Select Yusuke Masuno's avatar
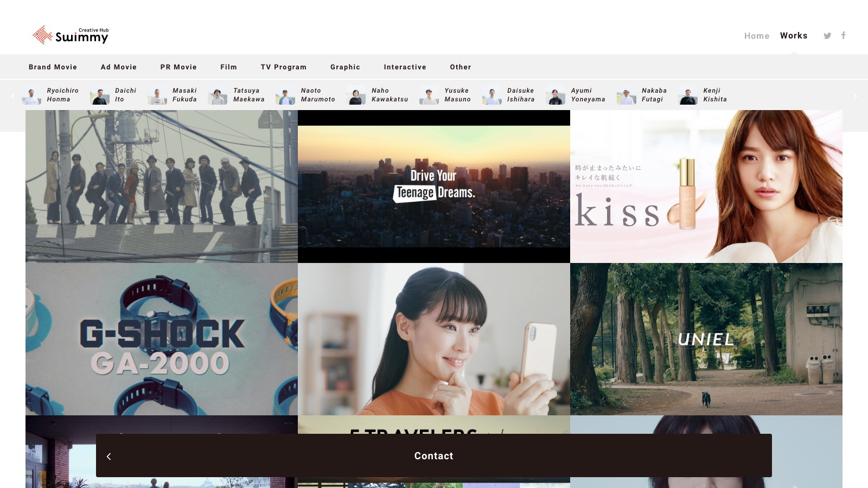The image size is (868, 488). click(x=429, y=96)
